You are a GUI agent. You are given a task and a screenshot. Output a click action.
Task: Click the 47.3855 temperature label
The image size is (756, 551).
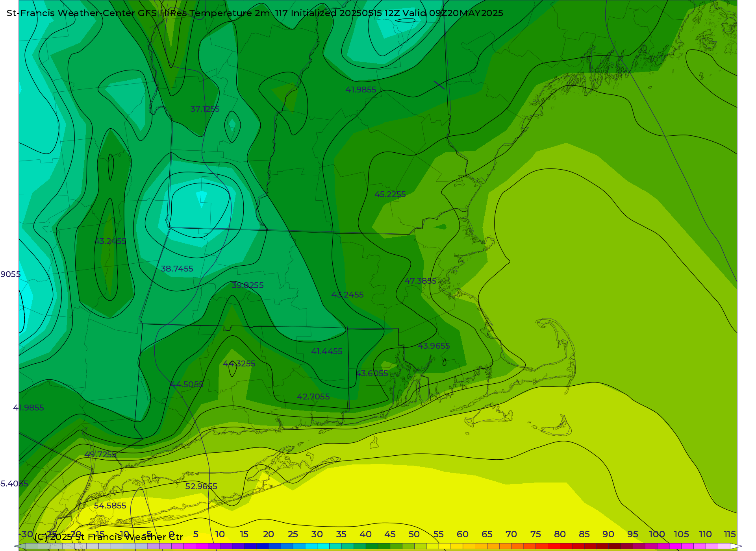tap(421, 281)
